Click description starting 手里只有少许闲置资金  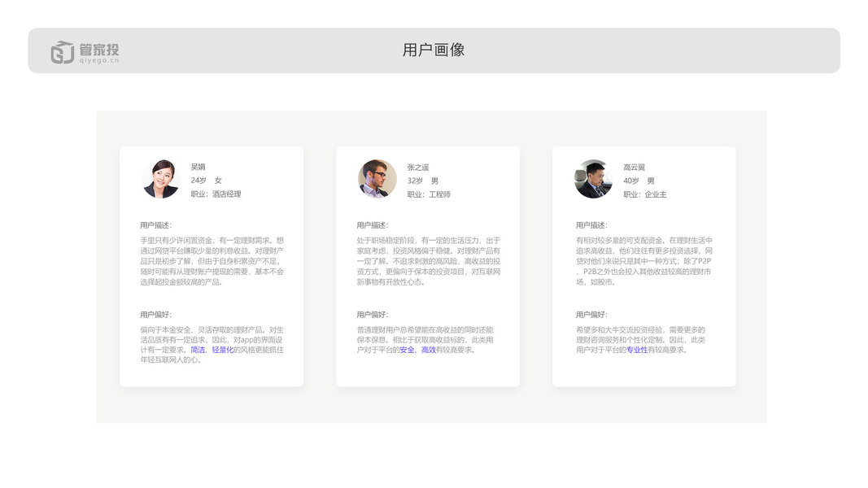pyautogui.click(x=212, y=261)
